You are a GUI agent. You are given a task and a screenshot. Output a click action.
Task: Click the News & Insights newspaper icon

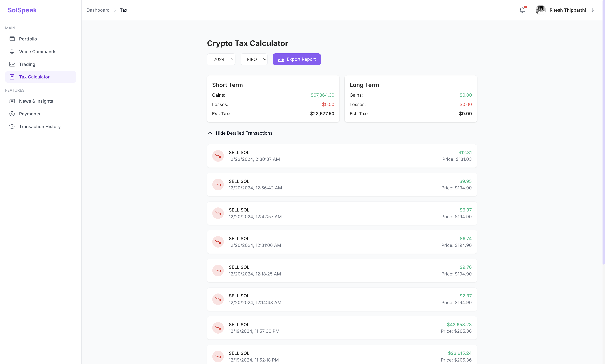[12, 101]
